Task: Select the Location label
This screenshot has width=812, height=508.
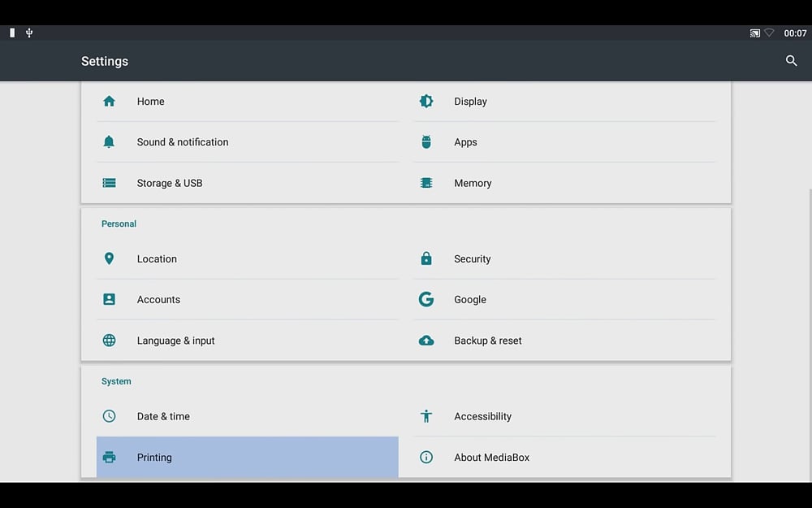Action: click(157, 258)
